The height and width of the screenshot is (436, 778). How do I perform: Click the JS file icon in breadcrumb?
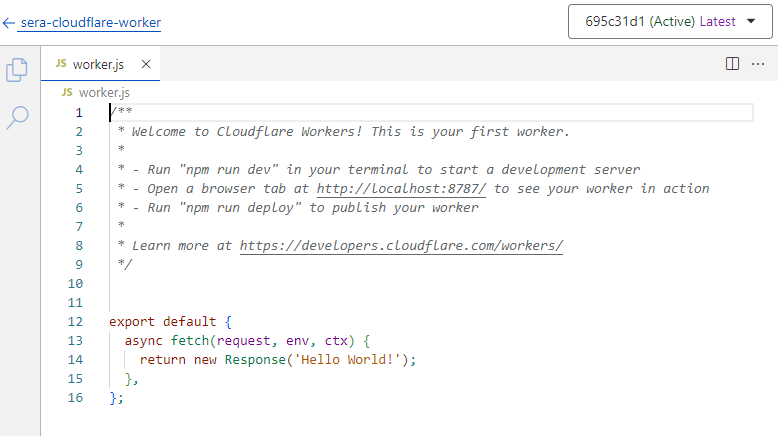pyautogui.click(x=67, y=92)
